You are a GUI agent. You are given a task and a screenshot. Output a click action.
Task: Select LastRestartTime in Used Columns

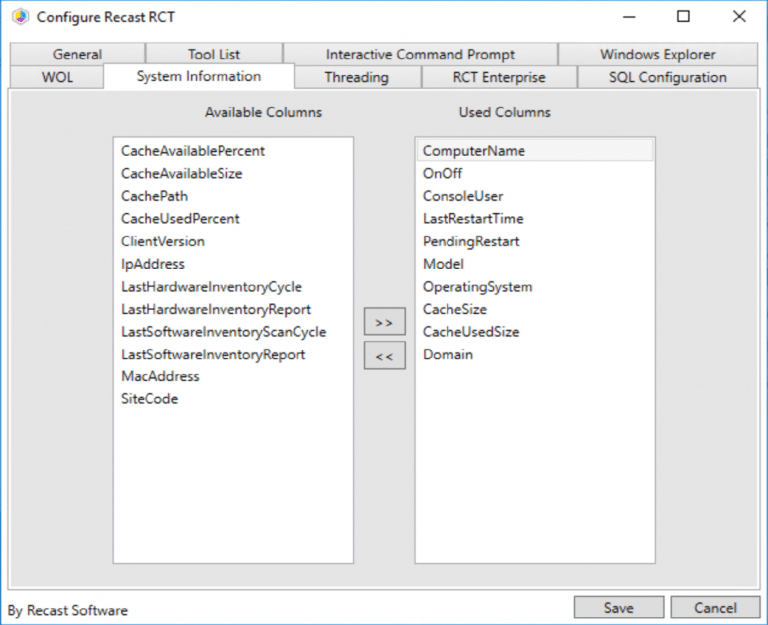(x=535, y=218)
